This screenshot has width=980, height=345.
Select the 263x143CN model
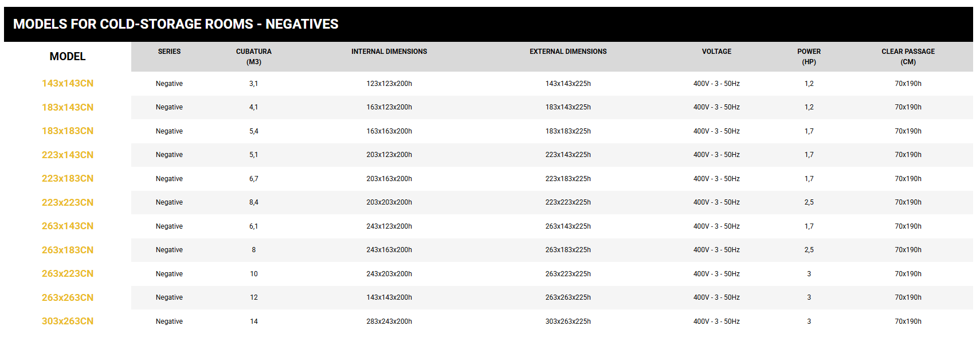pyautogui.click(x=68, y=226)
